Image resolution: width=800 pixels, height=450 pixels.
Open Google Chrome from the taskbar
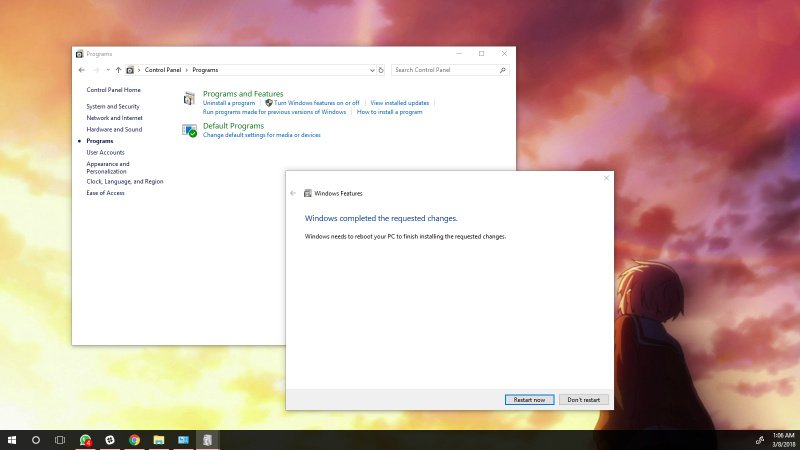tap(134, 440)
